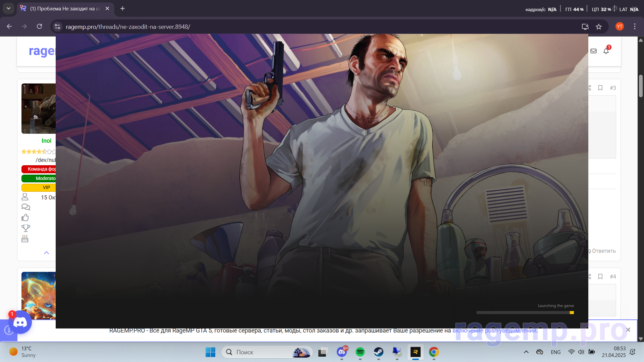The height and width of the screenshot is (362, 644).
Task: Click the VIP badge
Action: click(39, 187)
